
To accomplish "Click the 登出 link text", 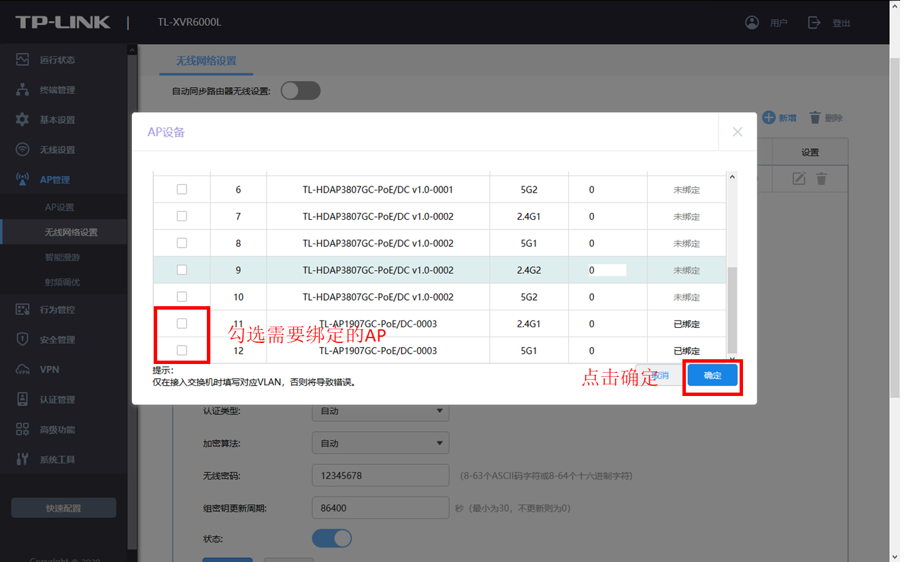I will (842, 23).
